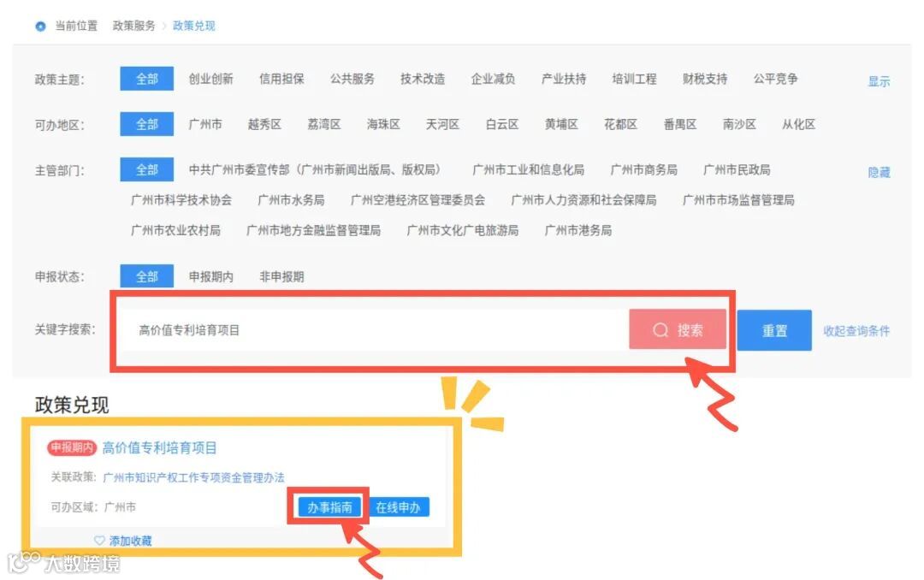Click the magnifier icon in search button
Viewport: 924px width, 580px height.
pos(660,330)
